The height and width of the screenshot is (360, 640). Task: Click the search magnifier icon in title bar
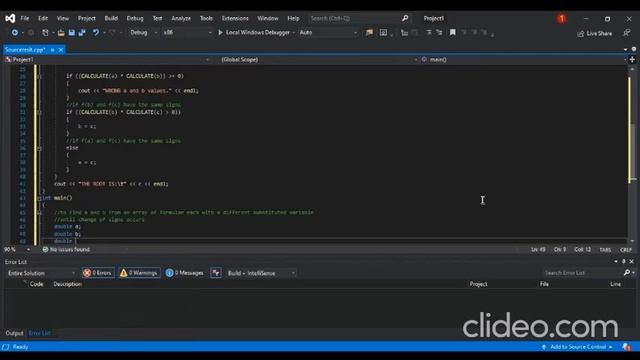405,18
